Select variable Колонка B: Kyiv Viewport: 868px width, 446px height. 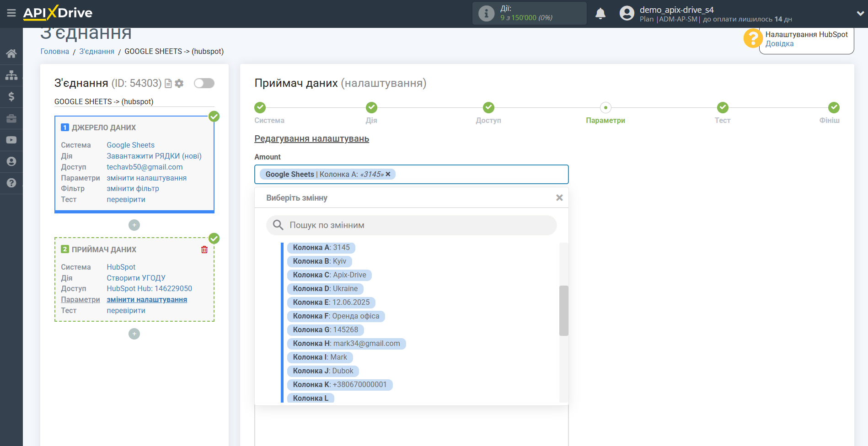(x=320, y=261)
